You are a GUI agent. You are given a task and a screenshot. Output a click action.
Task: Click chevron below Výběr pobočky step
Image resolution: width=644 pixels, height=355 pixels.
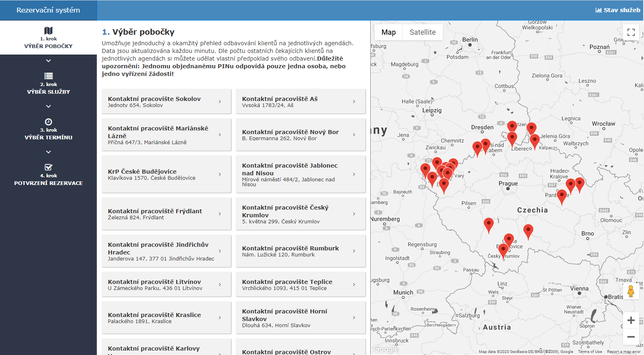[x=48, y=61]
